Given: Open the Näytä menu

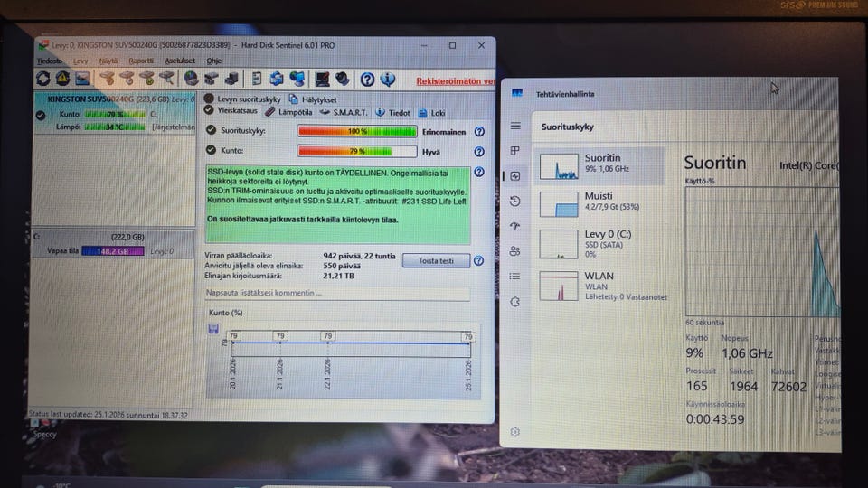Looking at the screenshot, I should click(108, 61).
